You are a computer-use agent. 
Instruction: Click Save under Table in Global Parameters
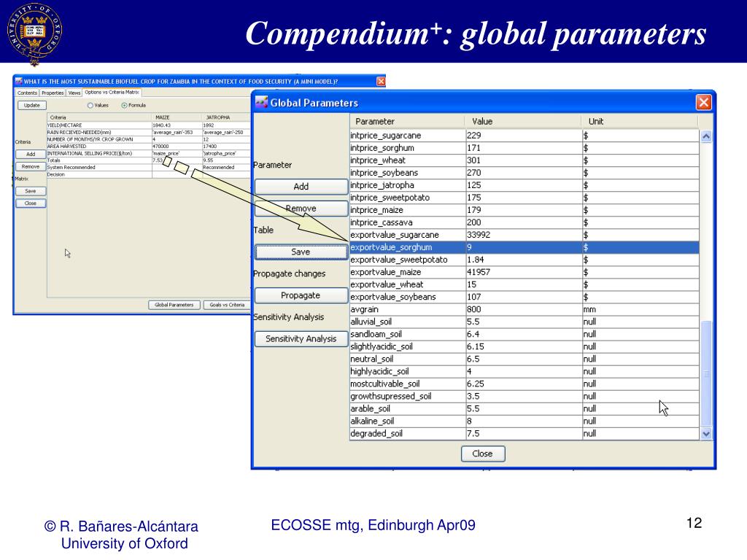coord(301,252)
